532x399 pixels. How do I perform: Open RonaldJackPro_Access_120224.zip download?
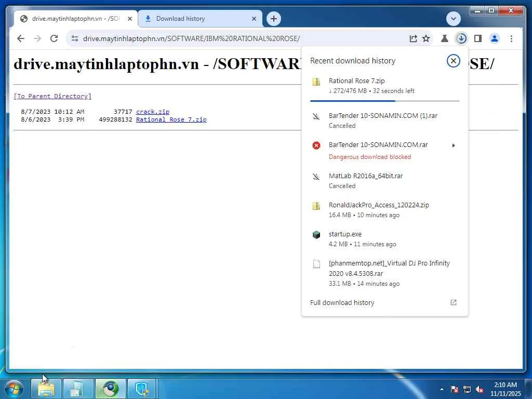click(385, 210)
